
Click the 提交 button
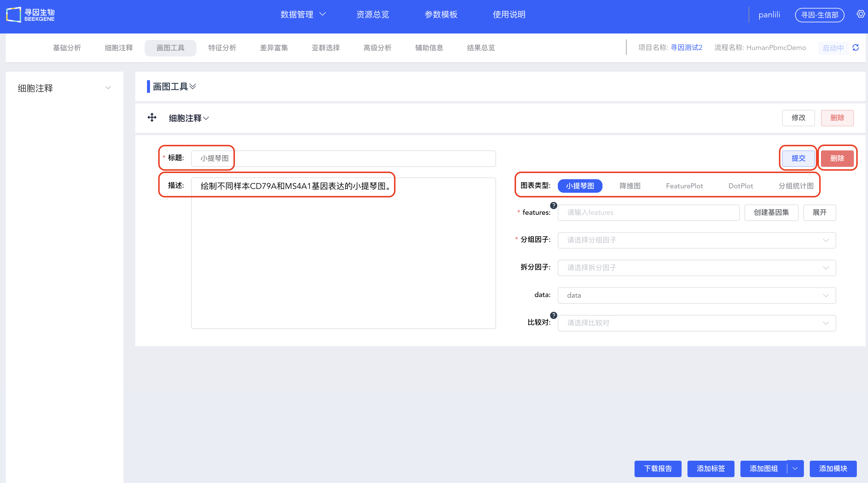click(x=798, y=158)
